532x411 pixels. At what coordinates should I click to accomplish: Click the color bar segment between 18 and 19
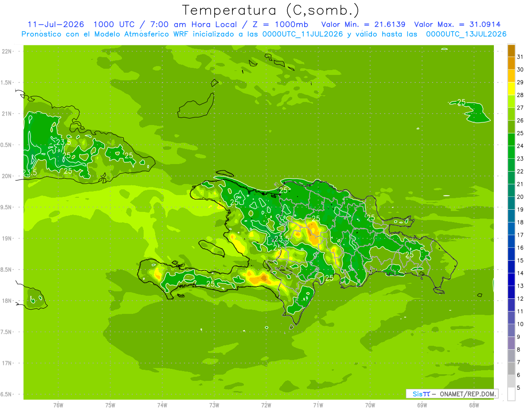coord(511,216)
